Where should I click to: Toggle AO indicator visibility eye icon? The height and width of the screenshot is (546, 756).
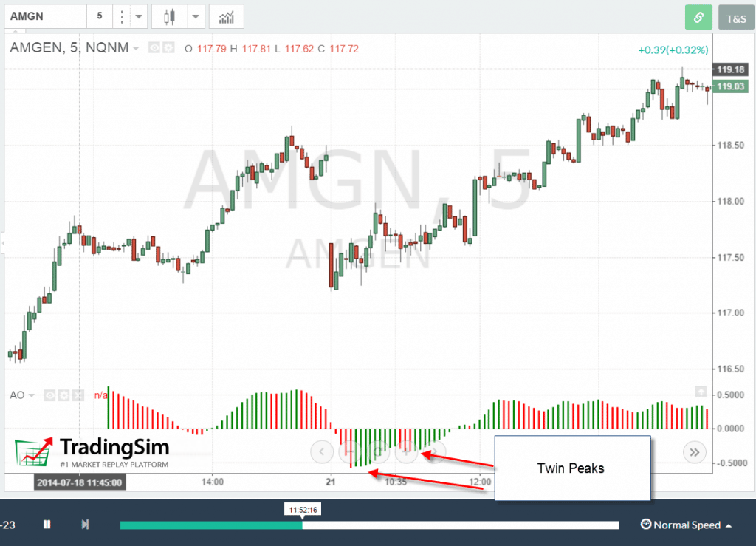point(50,395)
